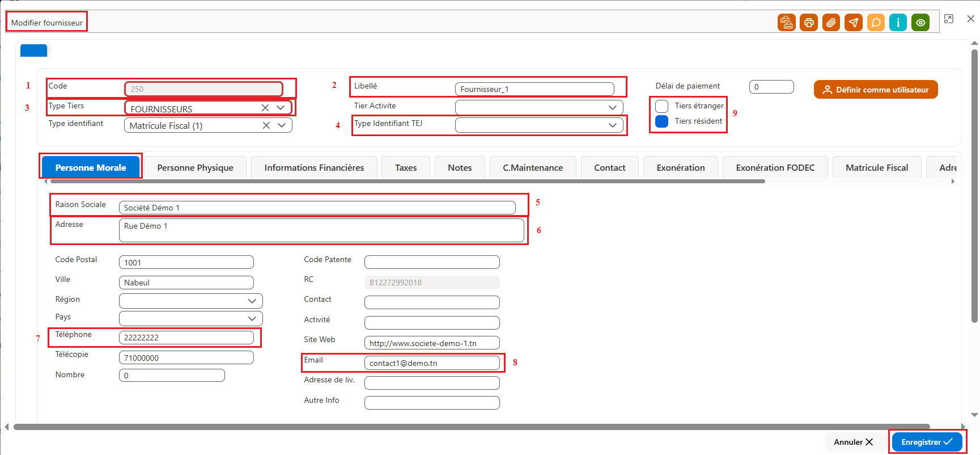Click Définir comme utilisateur button

click(x=876, y=90)
